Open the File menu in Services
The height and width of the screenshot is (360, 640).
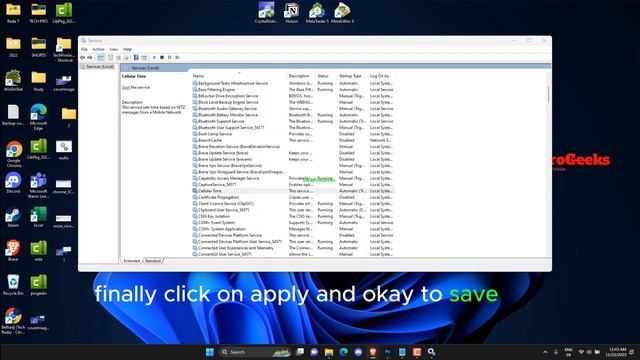coord(84,49)
